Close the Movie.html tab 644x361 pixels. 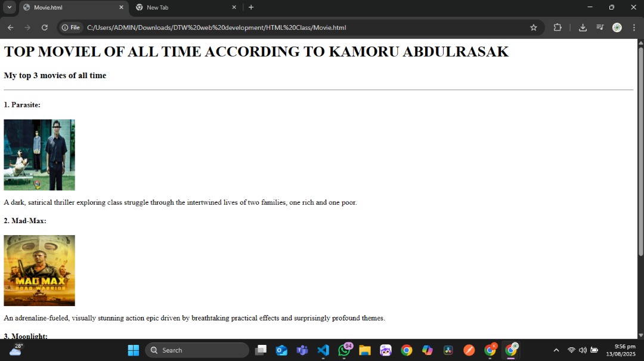[x=121, y=7]
